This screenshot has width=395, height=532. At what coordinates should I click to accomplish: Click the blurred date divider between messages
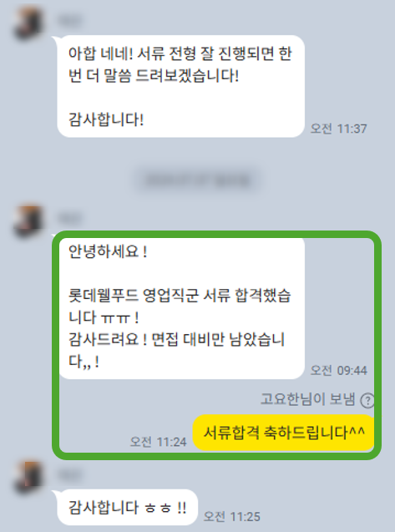pos(197,180)
